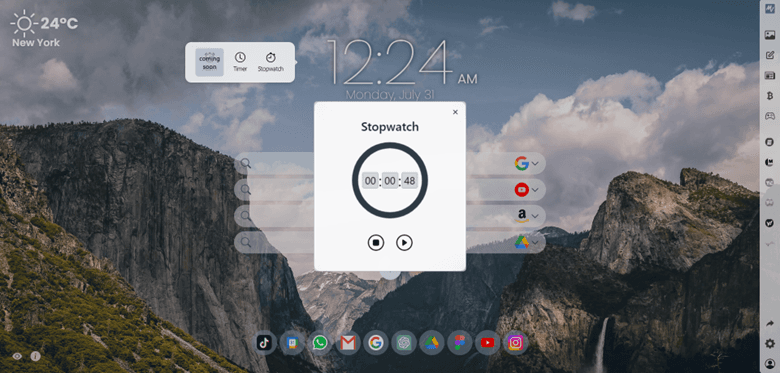Close the Stopwatch dialog
Image resolution: width=780 pixels, height=373 pixels.
point(455,112)
